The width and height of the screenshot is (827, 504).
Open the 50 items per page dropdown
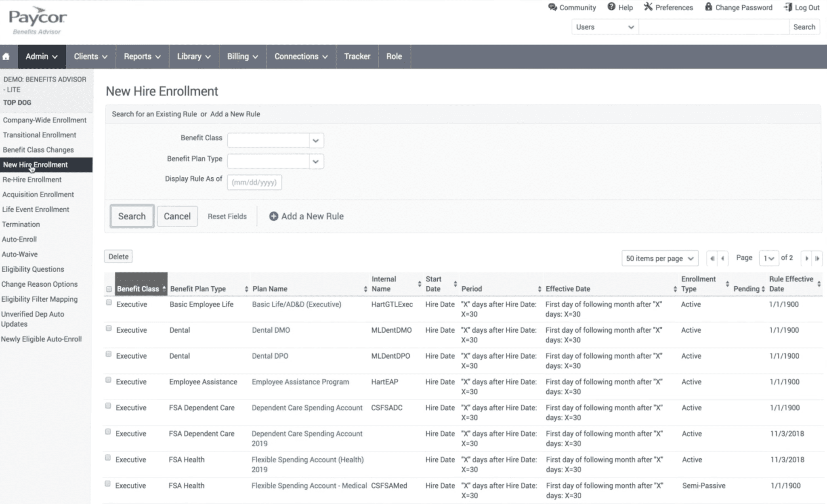pos(659,258)
